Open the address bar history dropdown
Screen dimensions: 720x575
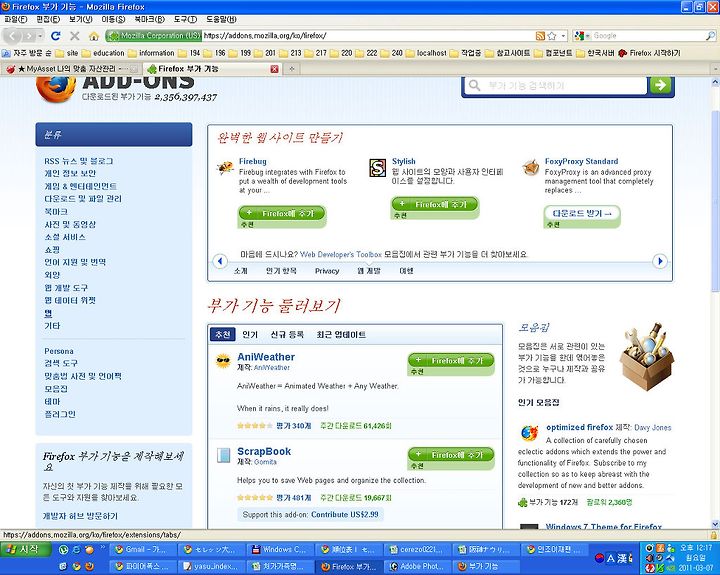[563, 36]
